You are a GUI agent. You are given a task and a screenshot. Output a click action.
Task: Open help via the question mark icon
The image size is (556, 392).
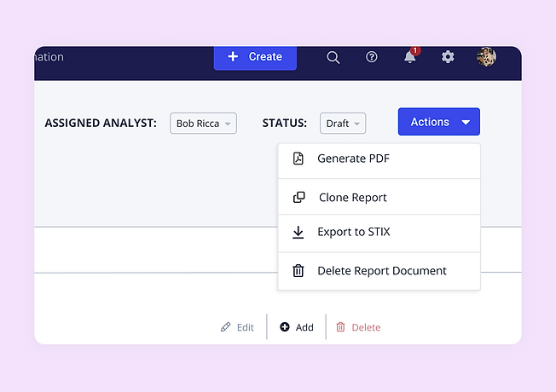371,57
